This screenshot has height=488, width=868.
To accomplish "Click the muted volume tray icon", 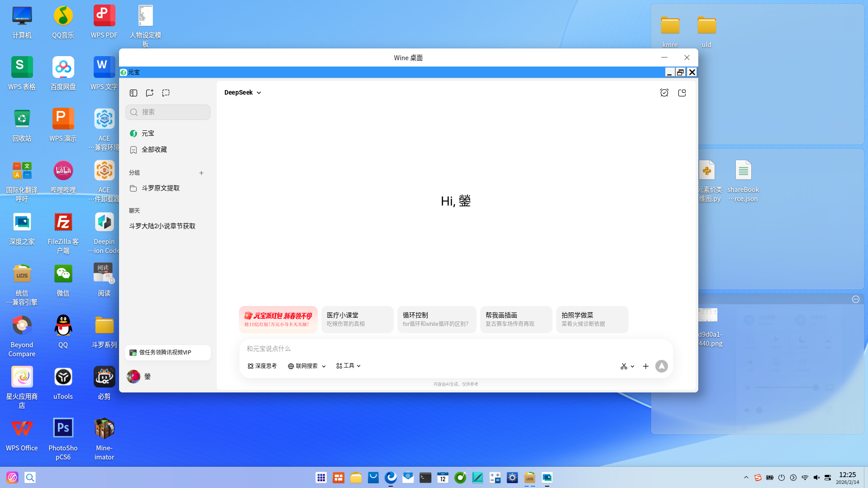I will pos(816,478).
